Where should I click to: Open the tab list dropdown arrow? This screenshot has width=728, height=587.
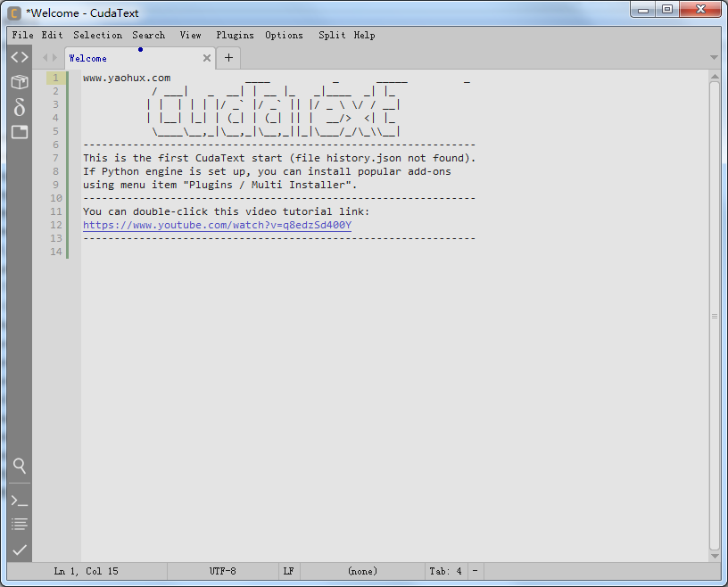pos(714,58)
